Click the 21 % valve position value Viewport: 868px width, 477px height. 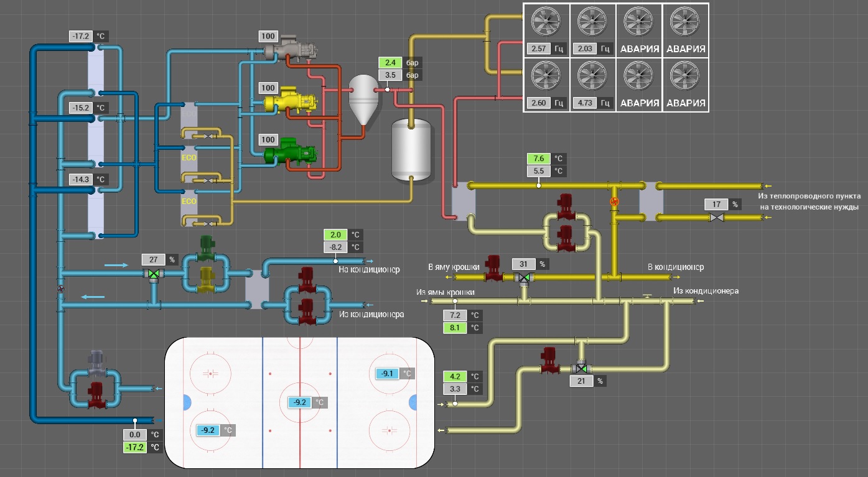coord(582,381)
